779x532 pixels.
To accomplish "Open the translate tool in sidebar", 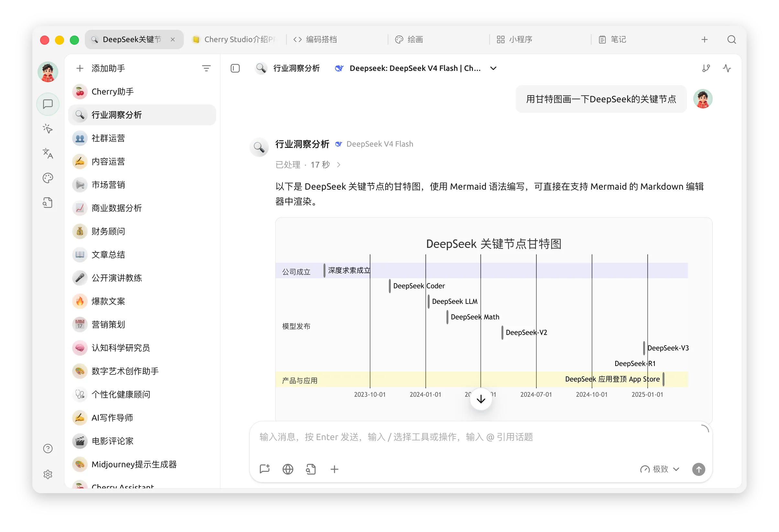I will (48, 153).
